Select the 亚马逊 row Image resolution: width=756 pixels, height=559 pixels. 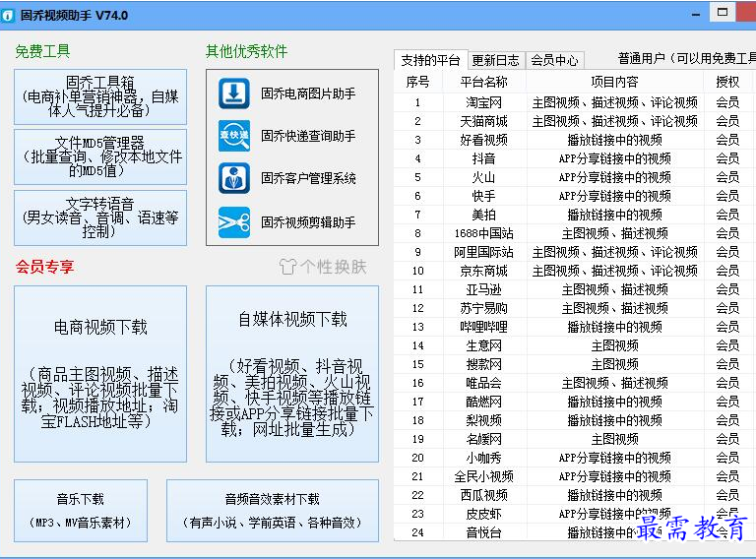click(x=574, y=289)
